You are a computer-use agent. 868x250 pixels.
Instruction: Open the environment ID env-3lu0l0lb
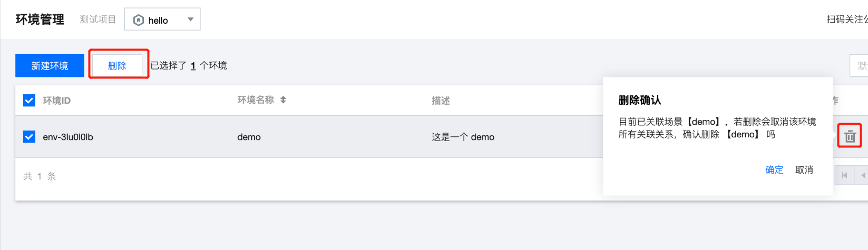coord(68,137)
